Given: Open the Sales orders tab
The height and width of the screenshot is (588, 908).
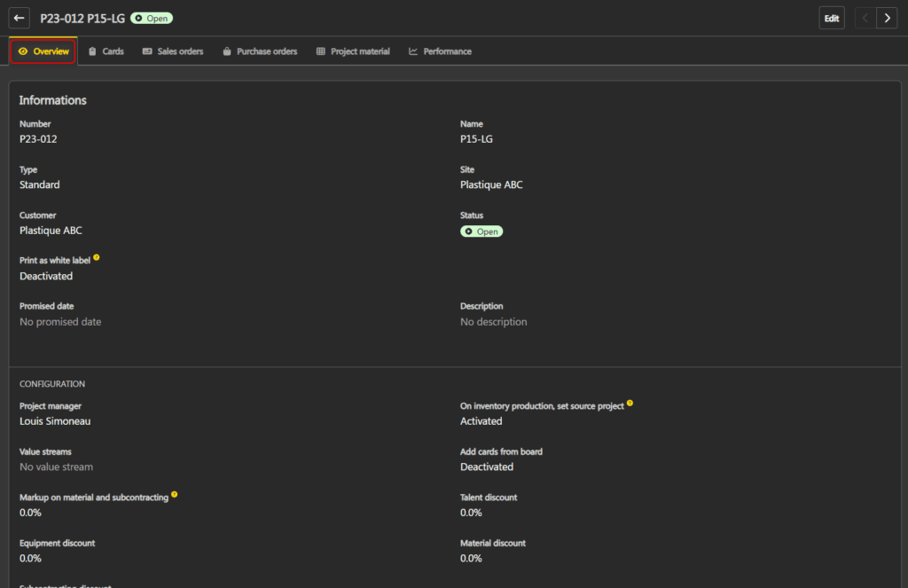Looking at the screenshot, I should tap(173, 51).
